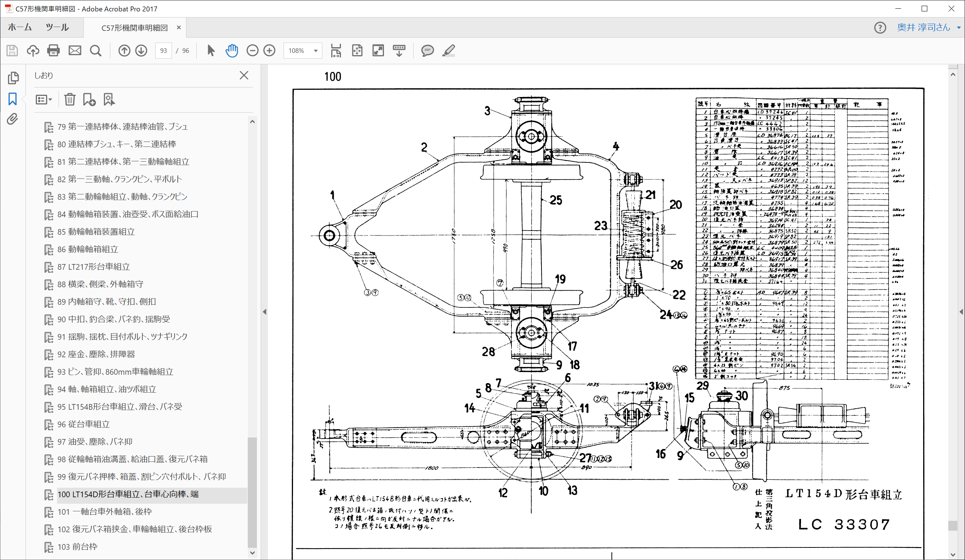The width and height of the screenshot is (965, 560).
Task: Close the C57形機関車明細図 document tab
Action: [x=178, y=27]
